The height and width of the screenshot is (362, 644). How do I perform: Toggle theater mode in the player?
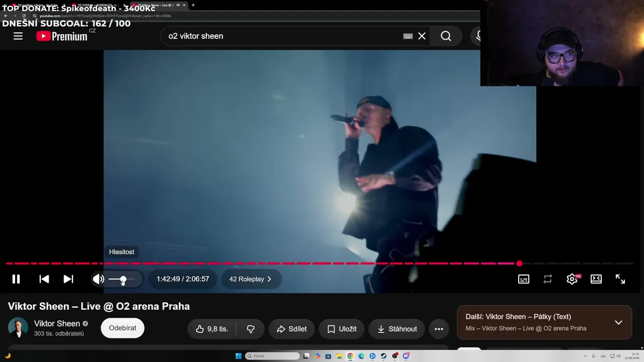click(596, 279)
